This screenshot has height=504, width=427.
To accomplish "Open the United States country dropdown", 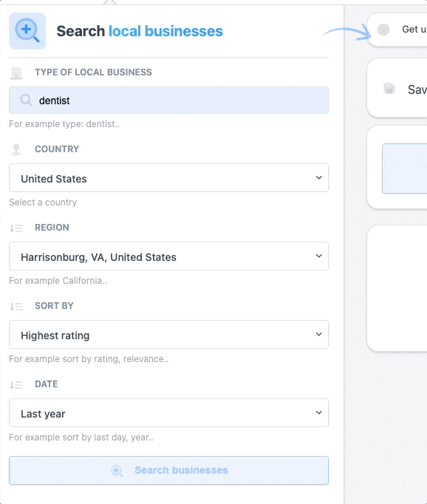I will (x=168, y=178).
